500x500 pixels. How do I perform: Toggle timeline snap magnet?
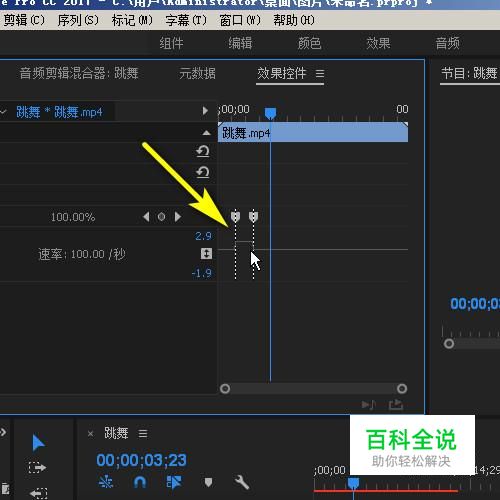point(140,482)
